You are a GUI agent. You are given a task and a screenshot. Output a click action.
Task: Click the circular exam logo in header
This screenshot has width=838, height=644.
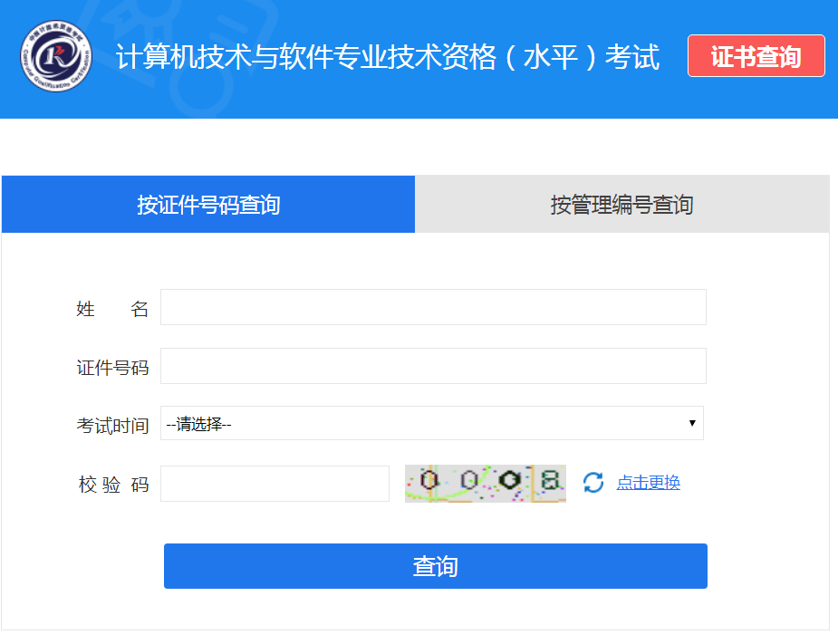(56, 56)
